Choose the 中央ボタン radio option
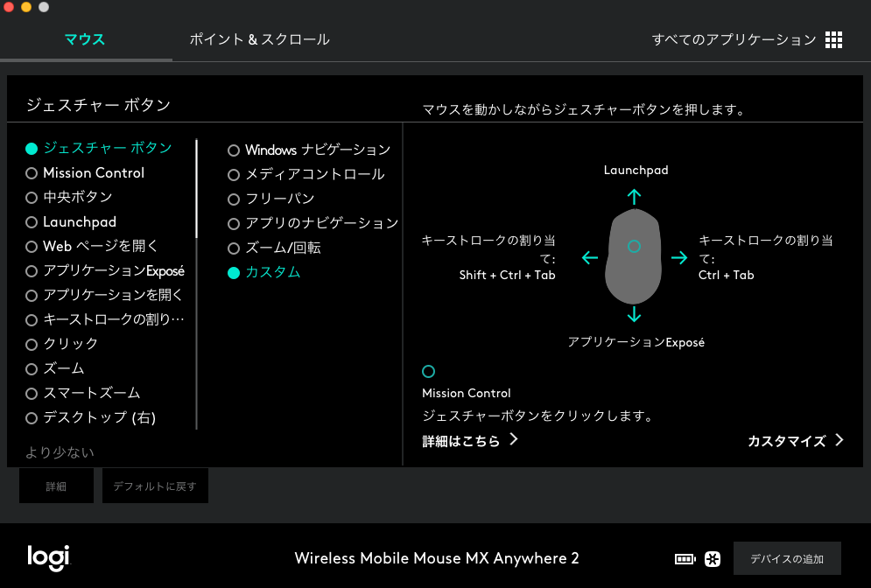Viewport: 871px width, 588px height. point(69,197)
